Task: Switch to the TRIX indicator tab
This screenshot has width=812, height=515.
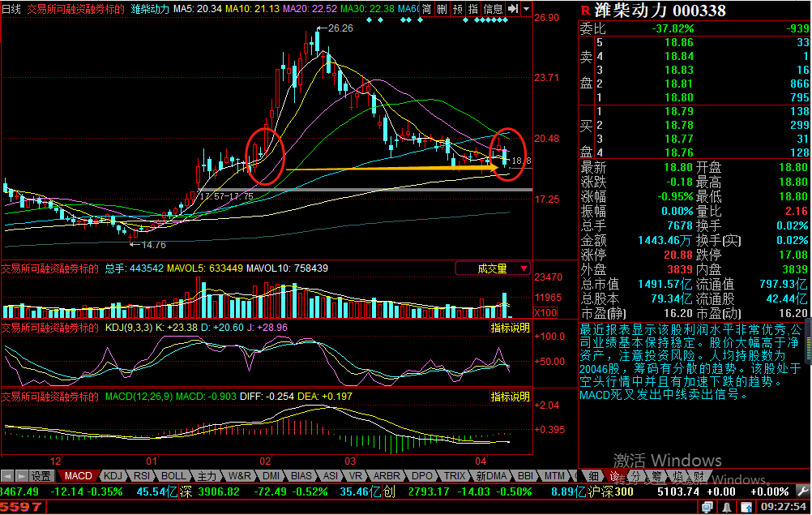Action: (454, 475)
